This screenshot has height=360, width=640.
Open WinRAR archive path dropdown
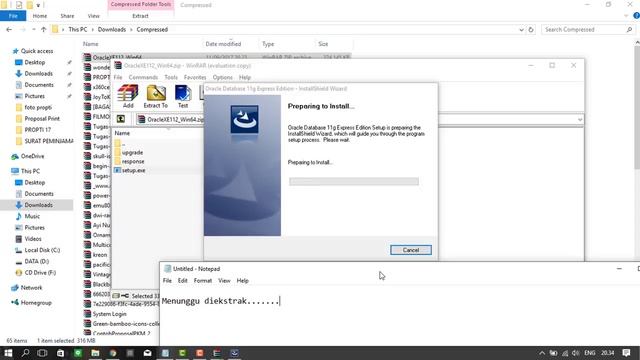point(580,120)
